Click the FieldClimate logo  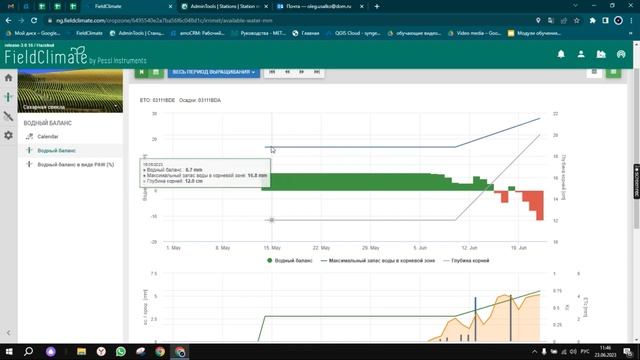pyautogui.click(x=76, y=56)
